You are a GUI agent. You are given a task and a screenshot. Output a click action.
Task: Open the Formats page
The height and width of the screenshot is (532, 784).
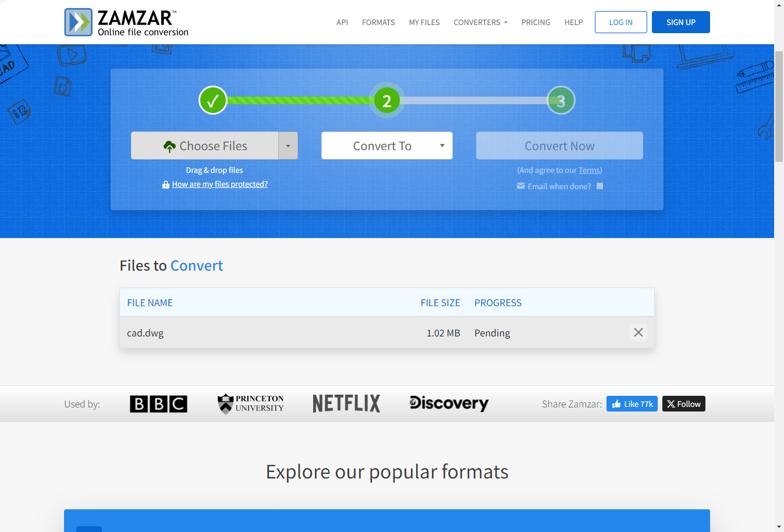point(378,22)
